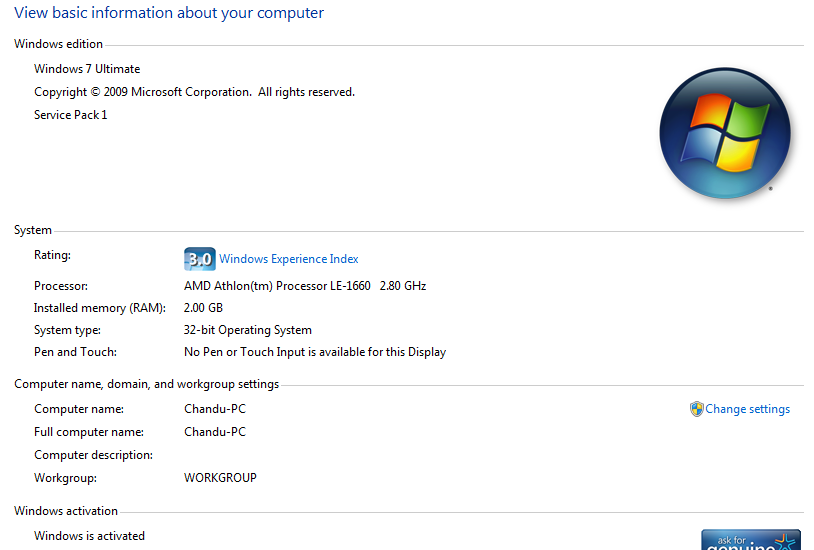Click the Workgroup: label
The width and height of the screenshot is (814, 550).
(x=65, y=478)
